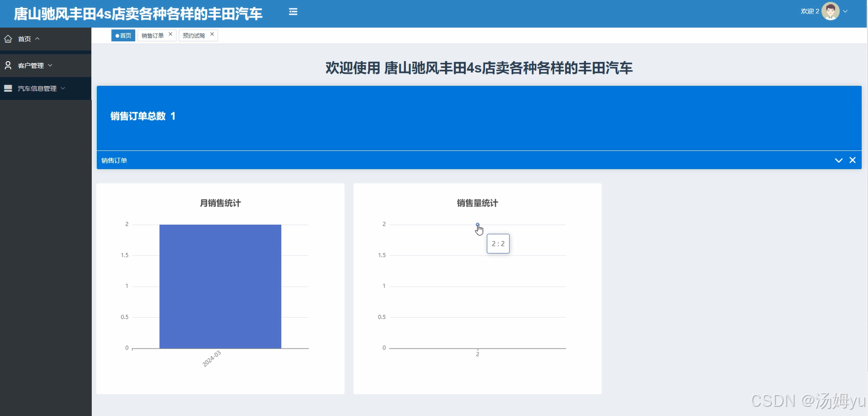Close the 销售订单 panel with X icon
The image size is (868, 416).
852,160
